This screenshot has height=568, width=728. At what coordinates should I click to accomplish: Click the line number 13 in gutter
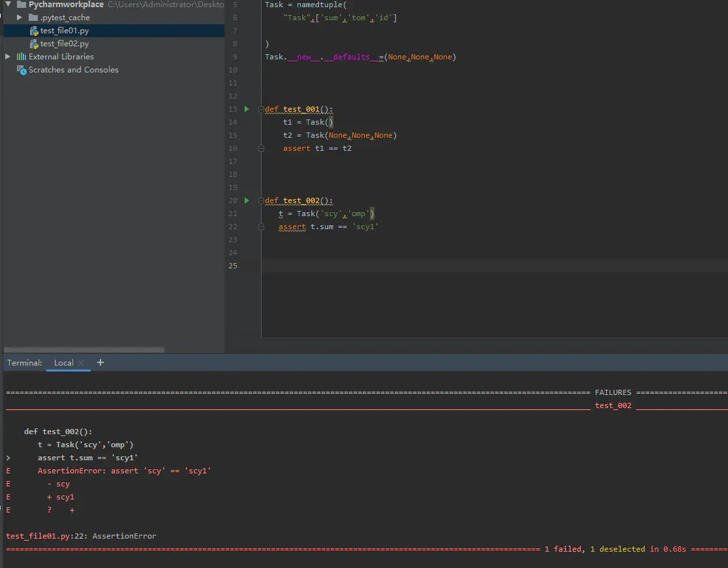[233, 109]
